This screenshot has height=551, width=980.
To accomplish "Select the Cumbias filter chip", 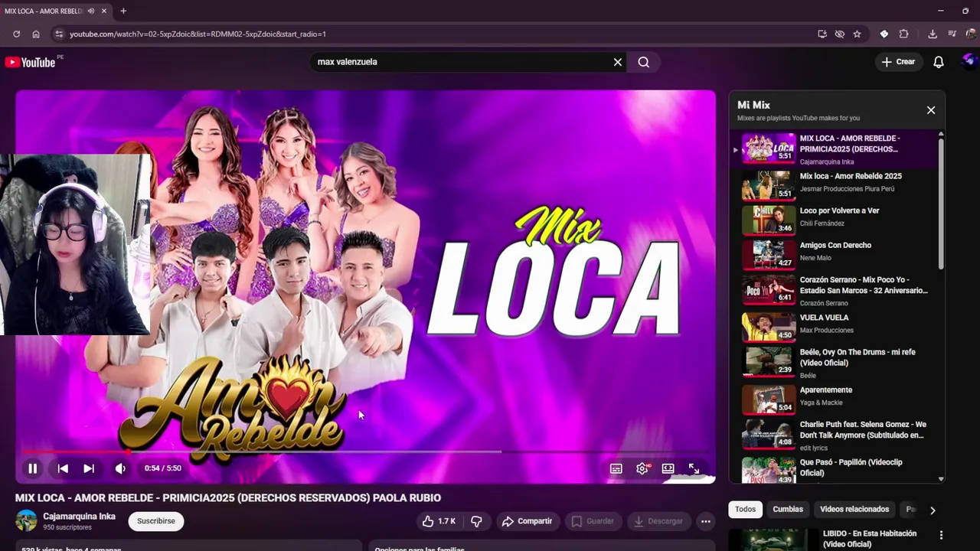I will [x=788, y=509].
